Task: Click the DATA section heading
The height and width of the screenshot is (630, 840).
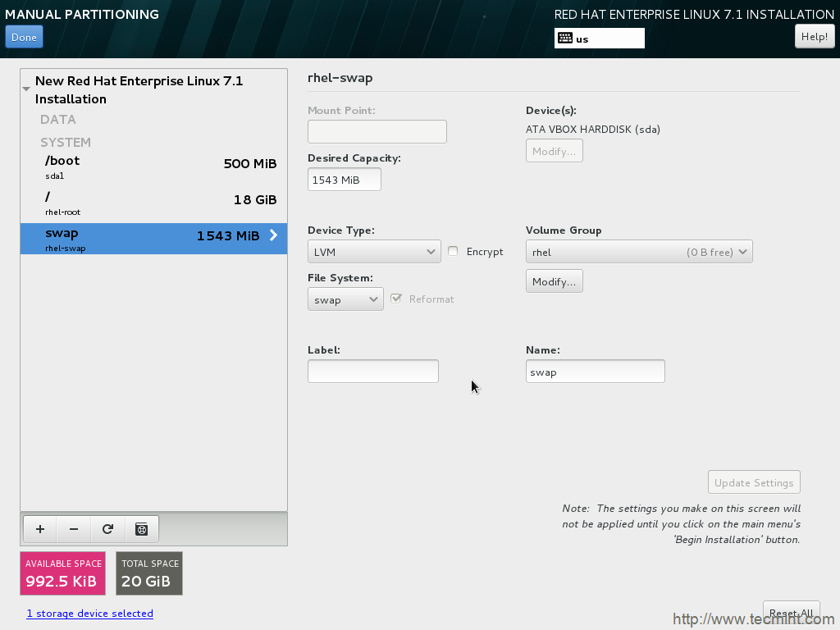Action: pyautogui.click(x=58, y=120)
